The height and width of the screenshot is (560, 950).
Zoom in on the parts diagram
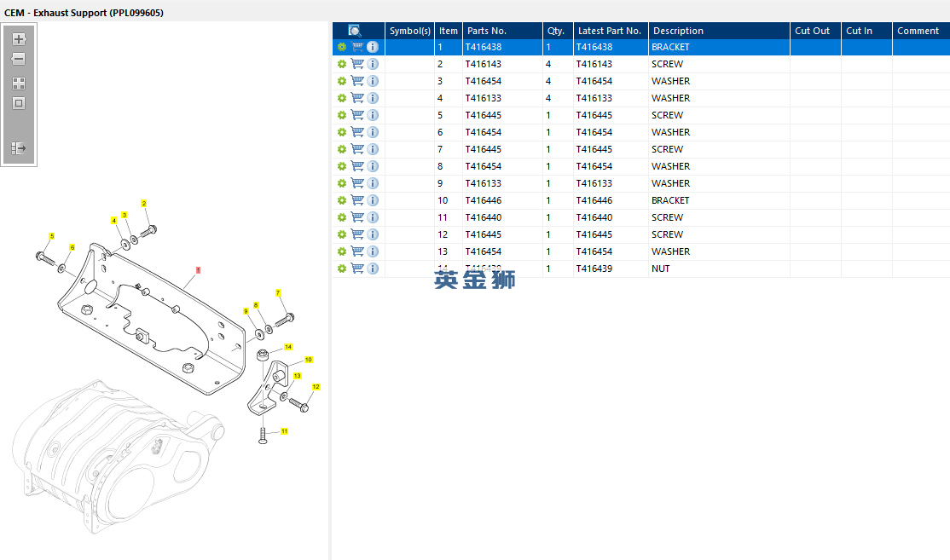pos(19,39)
